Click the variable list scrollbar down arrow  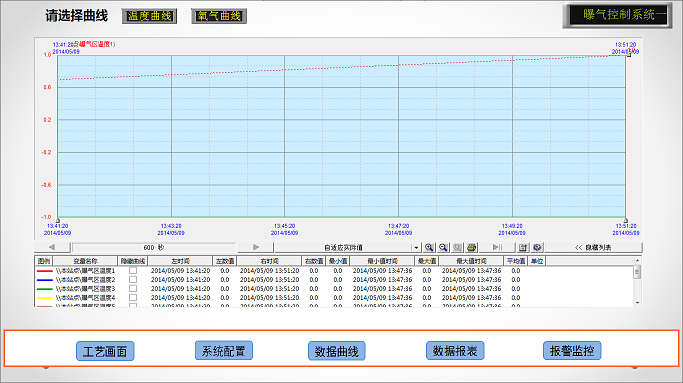click(637, 303)
